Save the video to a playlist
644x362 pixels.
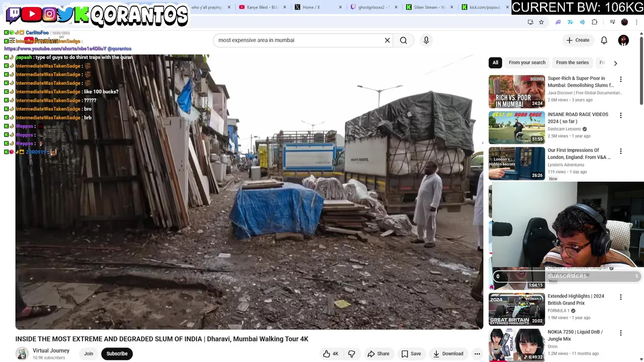click(x=411, y=353)
